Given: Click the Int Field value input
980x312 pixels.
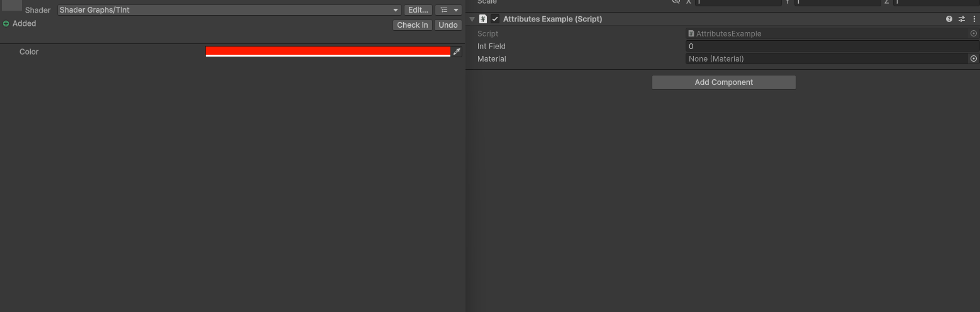Looking at the screenshot, I should click(x=832, y=46).
